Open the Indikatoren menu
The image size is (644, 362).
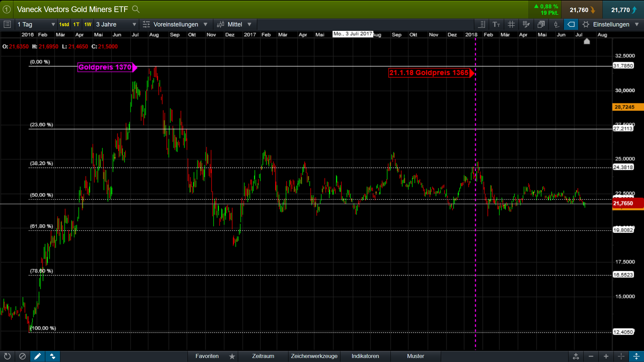click(x=365, y=356)
